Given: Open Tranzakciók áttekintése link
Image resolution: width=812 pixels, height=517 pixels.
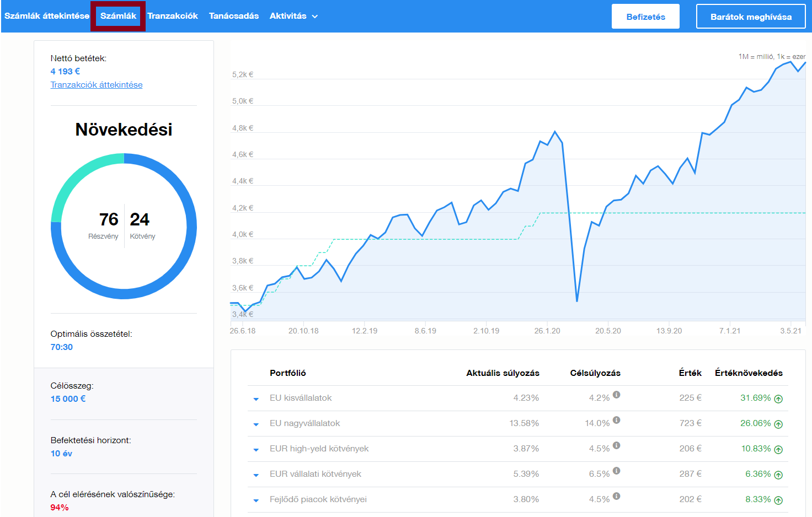Looking at the screenshot, I should pos(97,85).
